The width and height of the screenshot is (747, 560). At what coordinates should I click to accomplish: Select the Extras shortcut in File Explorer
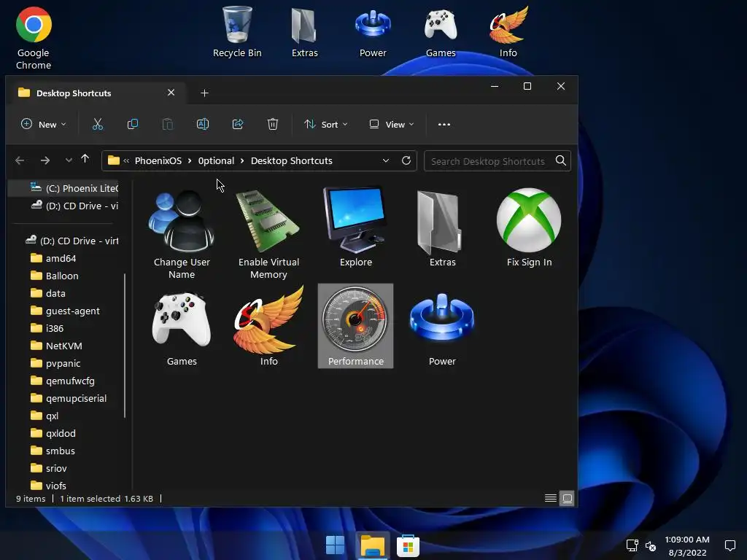tap(443, 227)
